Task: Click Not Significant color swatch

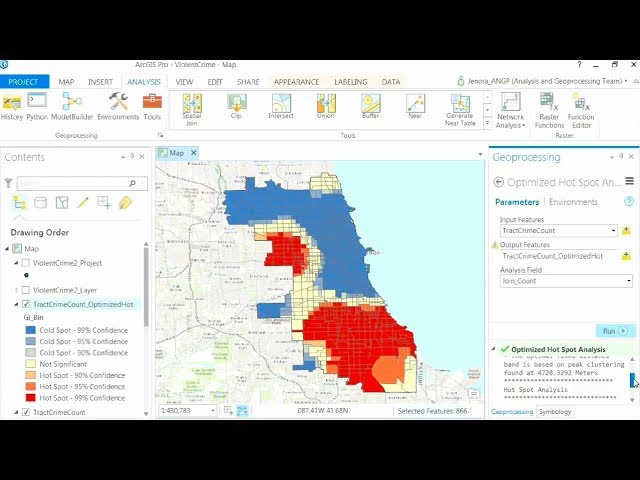Action: 31,364
